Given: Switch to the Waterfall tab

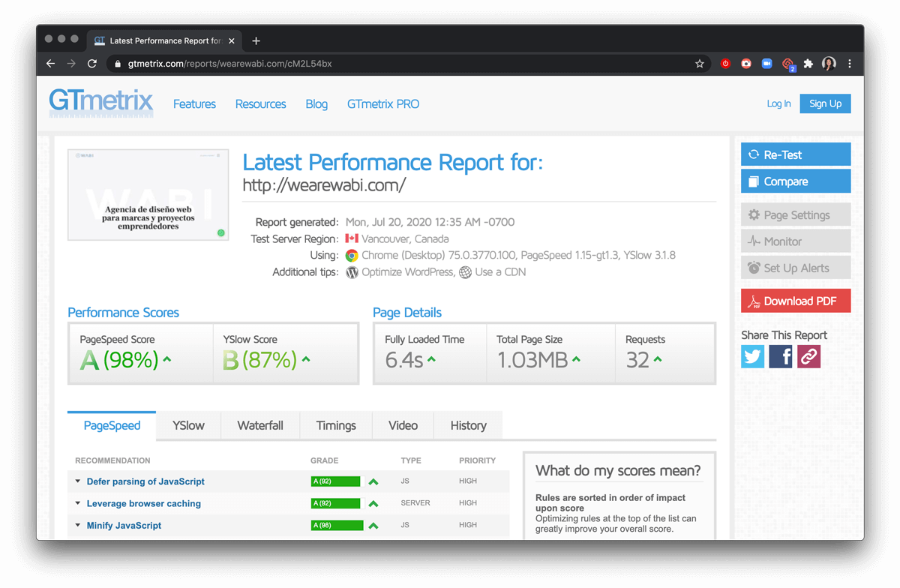Looking at the screenshot, I should (260, 425).
